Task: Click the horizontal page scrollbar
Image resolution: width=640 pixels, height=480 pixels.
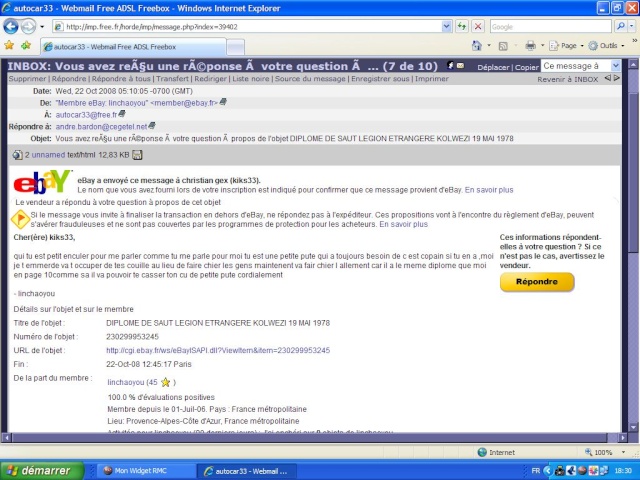Action: coord(309,438)
